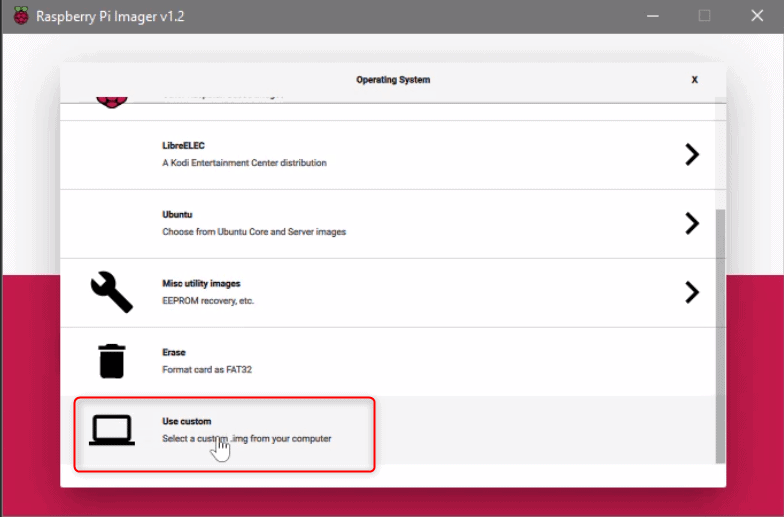Expand the Ubuntu submenu chevron
The height and width of the screenshot is (517, 784).
click(x=692, y=224)
